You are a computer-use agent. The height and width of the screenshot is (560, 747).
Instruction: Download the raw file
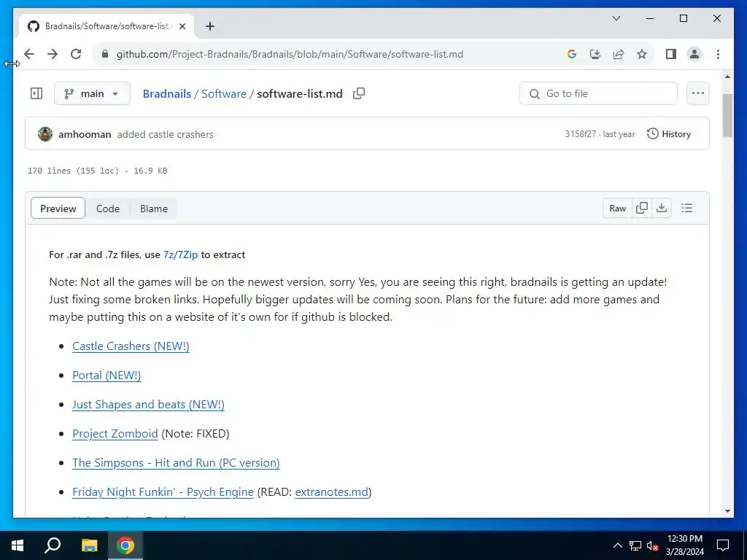(661, 208)
